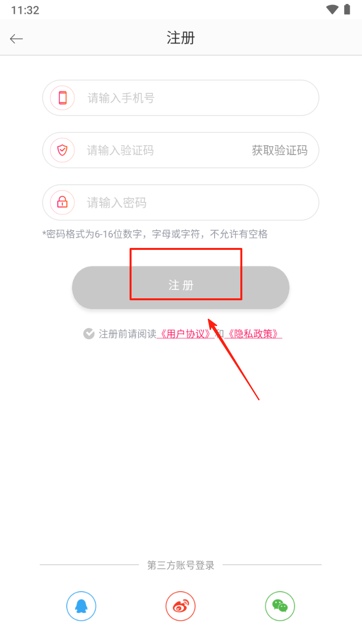362x644 pixels.
Task: Tap the 第三方账号登录 section label
Action: 181,565
